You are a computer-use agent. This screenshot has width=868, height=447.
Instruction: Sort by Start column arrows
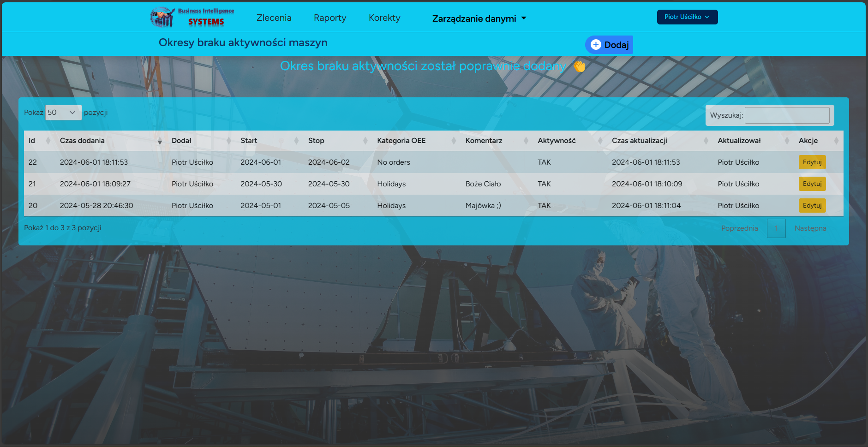[296, 141]
